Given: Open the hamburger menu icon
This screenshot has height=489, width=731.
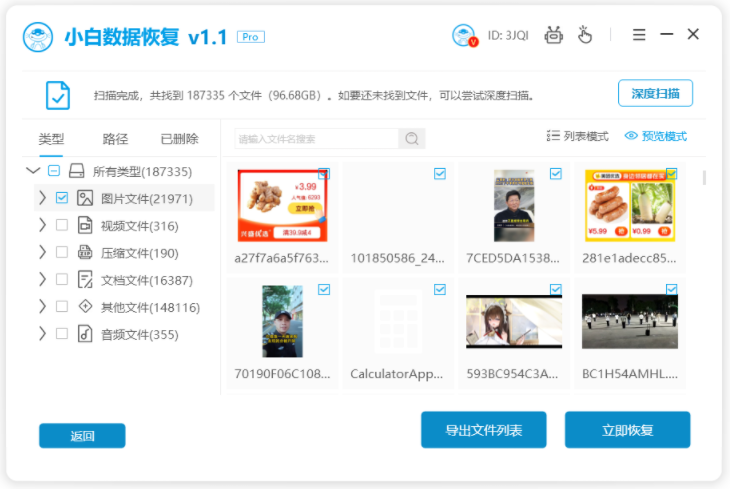Looking at the screenshot, I should pos(639,34).
